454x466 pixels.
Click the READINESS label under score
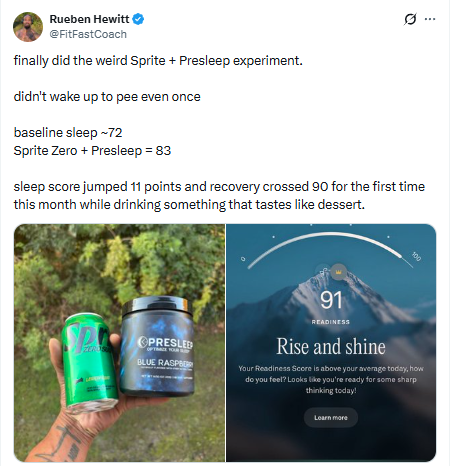click(x=331, y=322)
